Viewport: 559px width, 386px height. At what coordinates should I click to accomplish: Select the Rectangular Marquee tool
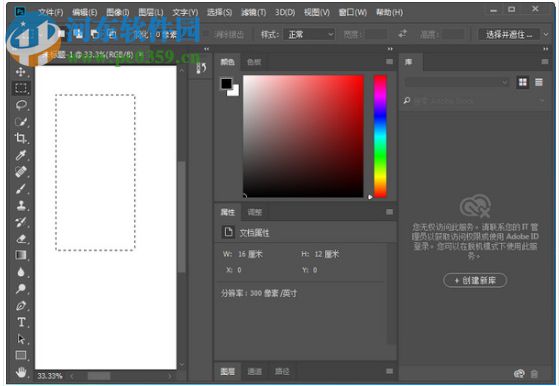tap(21, 88)
